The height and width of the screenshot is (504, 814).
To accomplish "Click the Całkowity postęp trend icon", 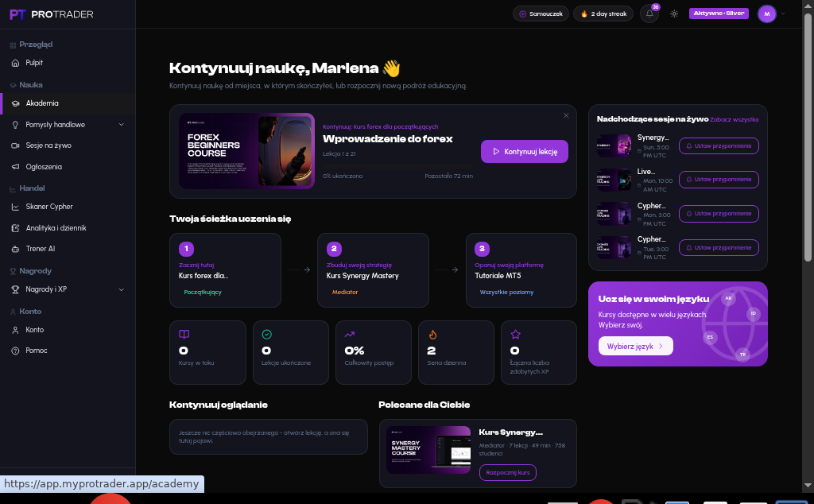I will [x=350, y=334].
